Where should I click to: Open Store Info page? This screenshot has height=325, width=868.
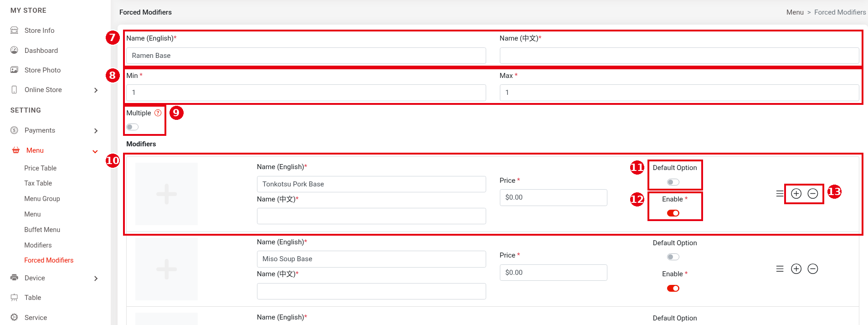point(39,31)
